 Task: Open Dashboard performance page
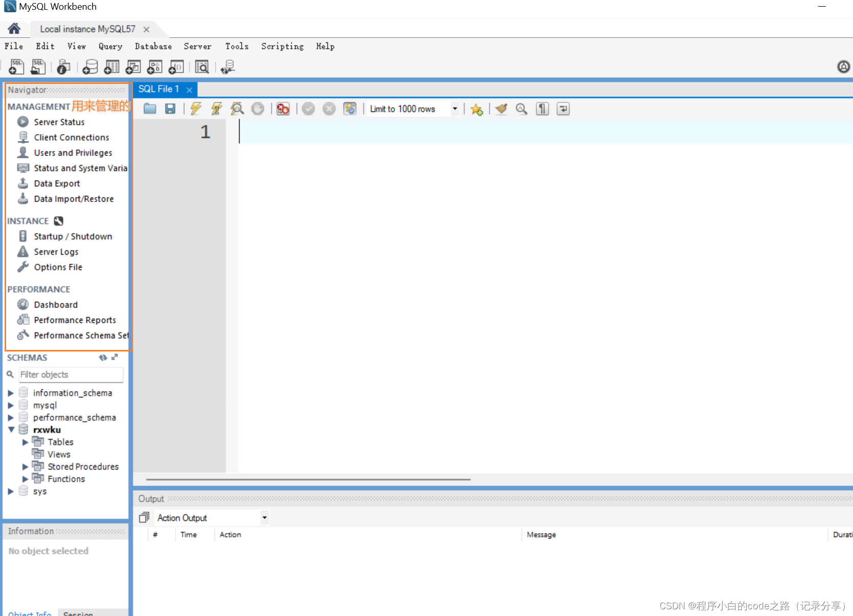tap(56, 304)
